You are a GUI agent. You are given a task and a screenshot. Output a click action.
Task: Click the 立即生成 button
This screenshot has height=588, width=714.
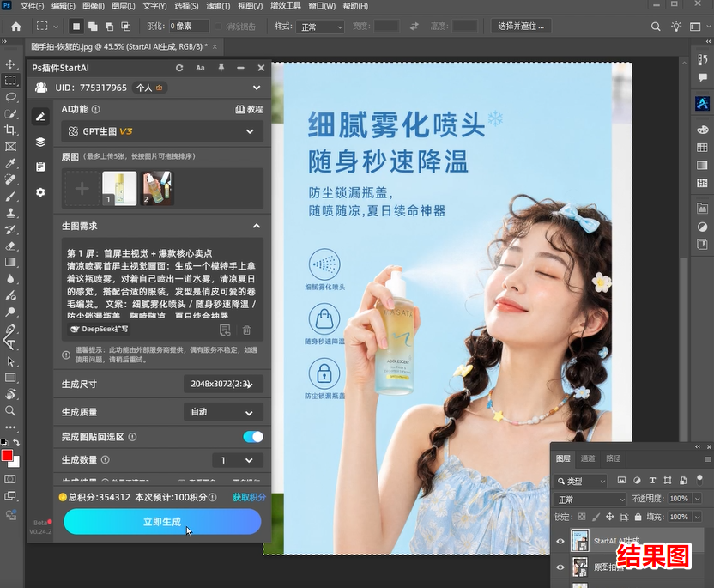(162, 522)
